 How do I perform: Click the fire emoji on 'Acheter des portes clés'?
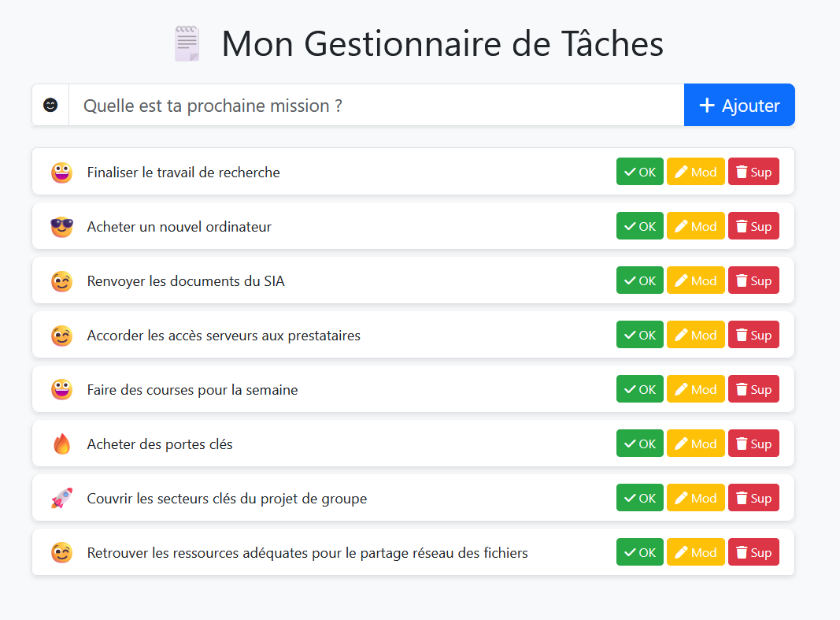click(x=61, y=443)
